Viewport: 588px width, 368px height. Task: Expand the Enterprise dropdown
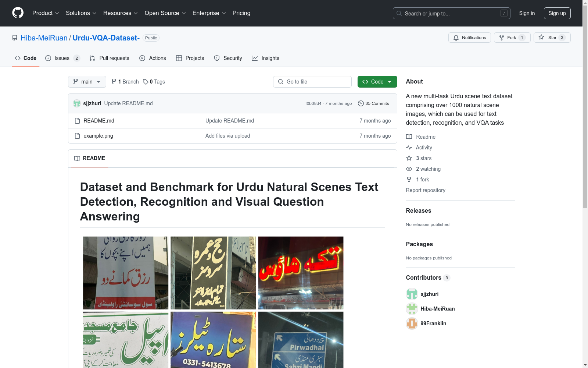click(209, 13)
